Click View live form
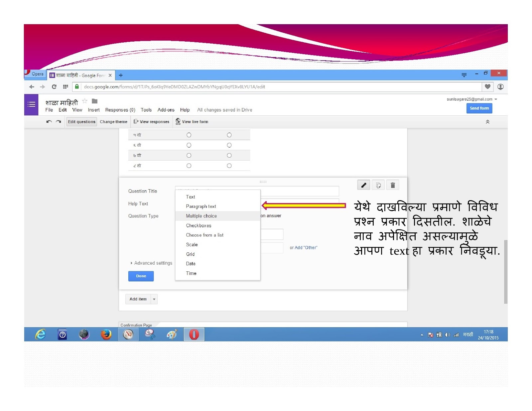The width and height of the screenshot is (532, 411). (x=192, y=122)
